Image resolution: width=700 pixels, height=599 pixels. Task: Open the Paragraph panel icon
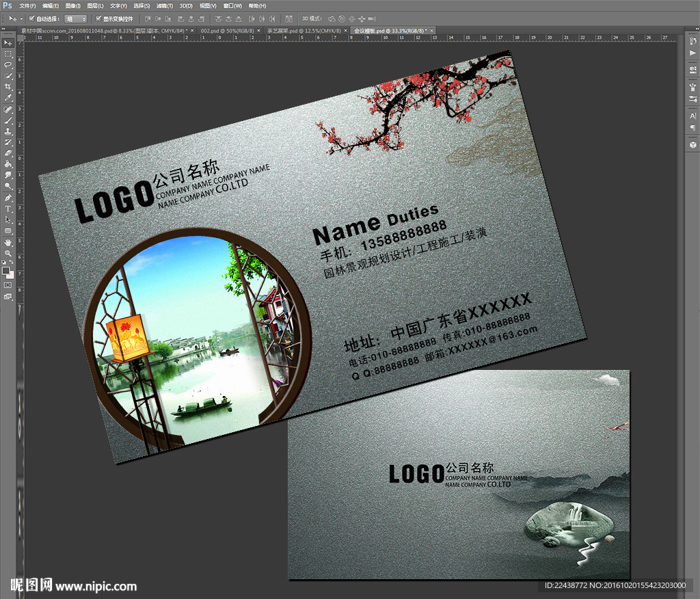point(692,127)
